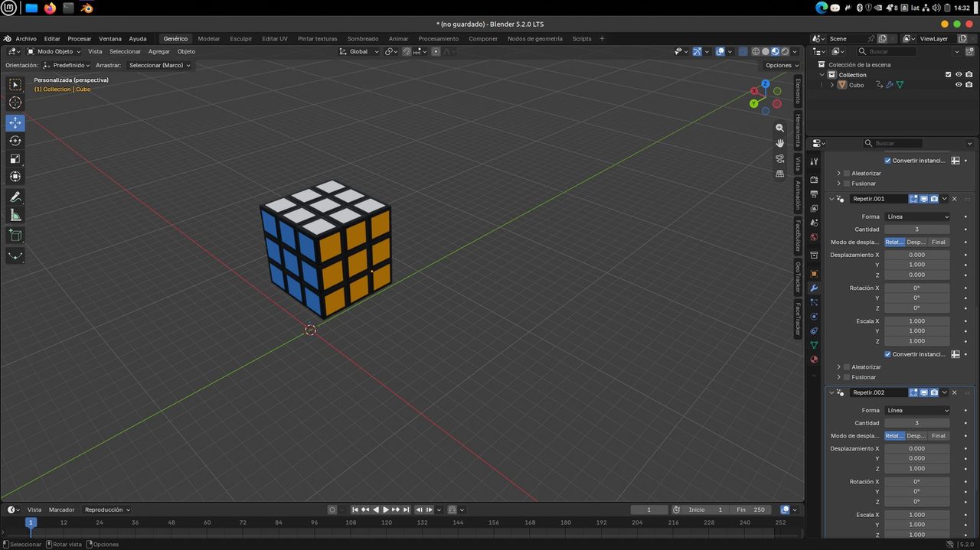
Task: Open the Seleccionar (Marco) drag dropdown
Action: point(159,65)
